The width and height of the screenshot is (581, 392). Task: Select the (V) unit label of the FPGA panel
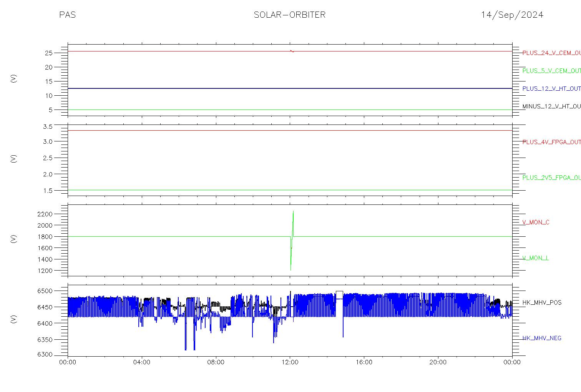pyautogui.click(x=14, y=158)
